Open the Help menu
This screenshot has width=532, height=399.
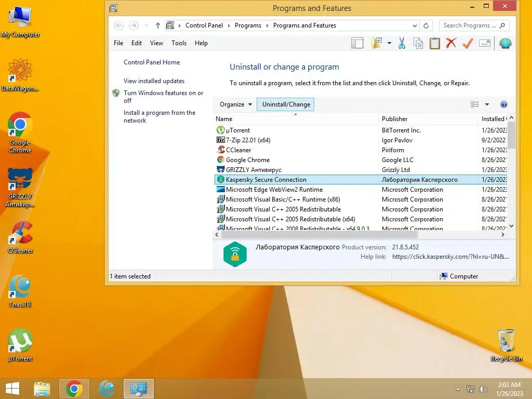click(x=201, y=43)
